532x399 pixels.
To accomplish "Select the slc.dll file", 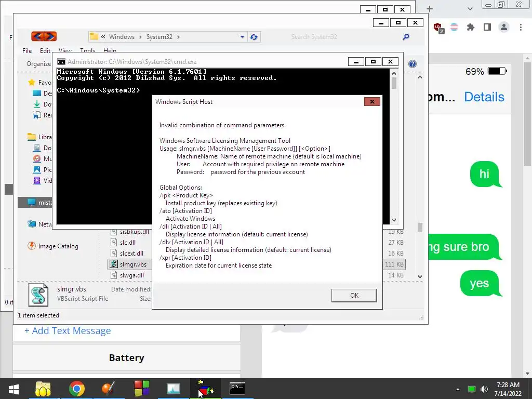I will pos(128,243).
